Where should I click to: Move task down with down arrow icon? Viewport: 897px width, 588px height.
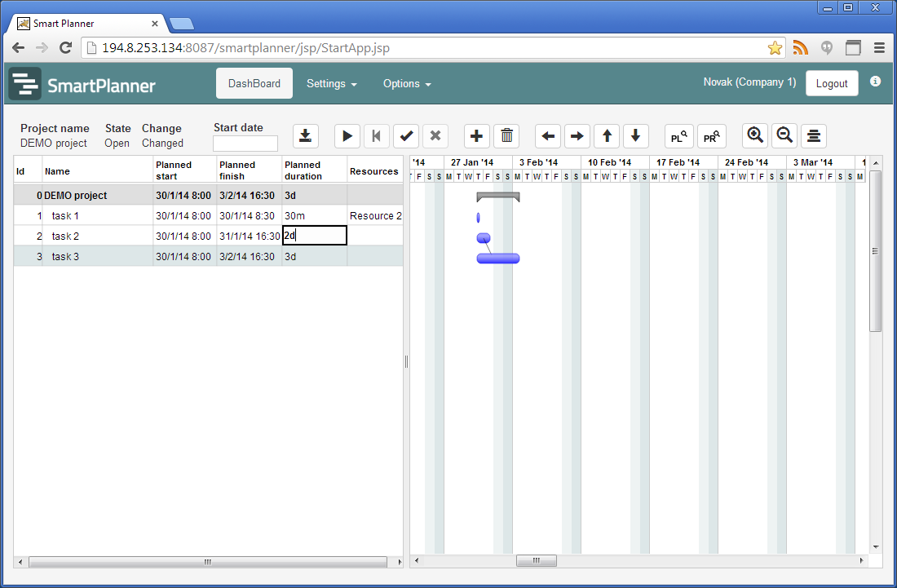[x=635, y=136]
